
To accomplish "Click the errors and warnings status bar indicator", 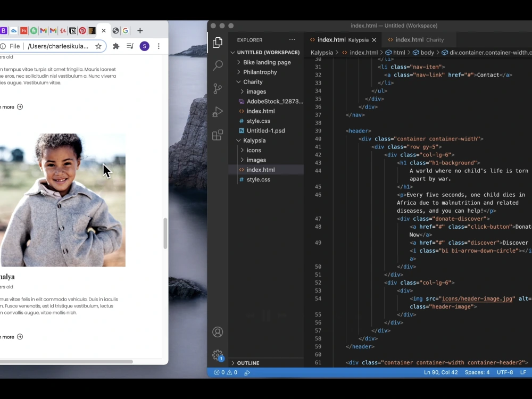I will tap(226, 372).
